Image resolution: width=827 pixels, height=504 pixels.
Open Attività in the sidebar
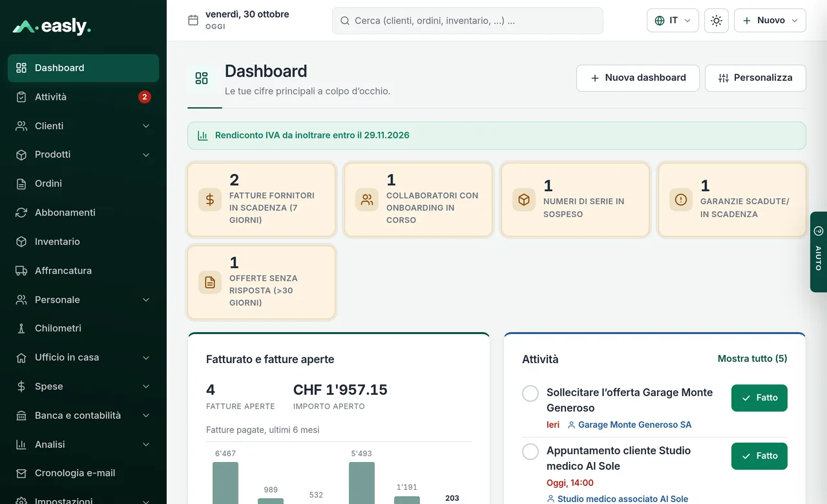[x=83, y=97]
